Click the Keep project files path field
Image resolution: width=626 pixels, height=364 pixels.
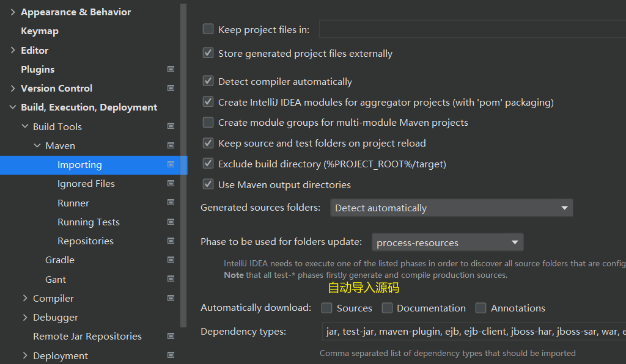coord(473,29)
